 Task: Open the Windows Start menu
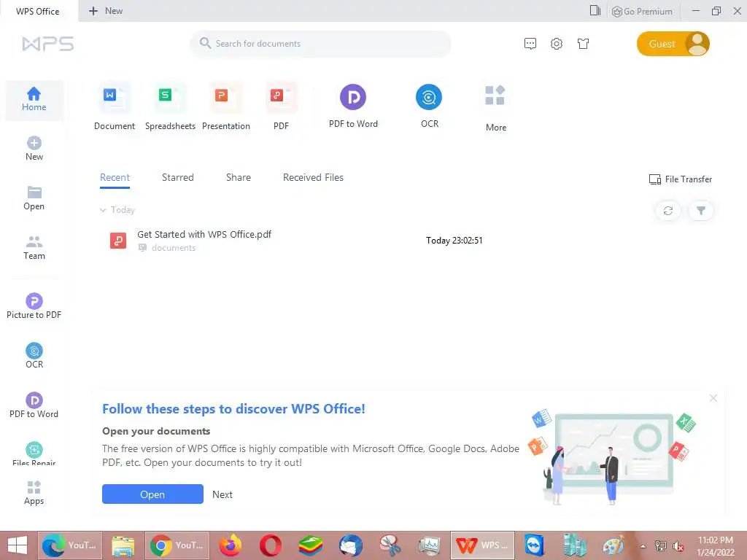18,545
